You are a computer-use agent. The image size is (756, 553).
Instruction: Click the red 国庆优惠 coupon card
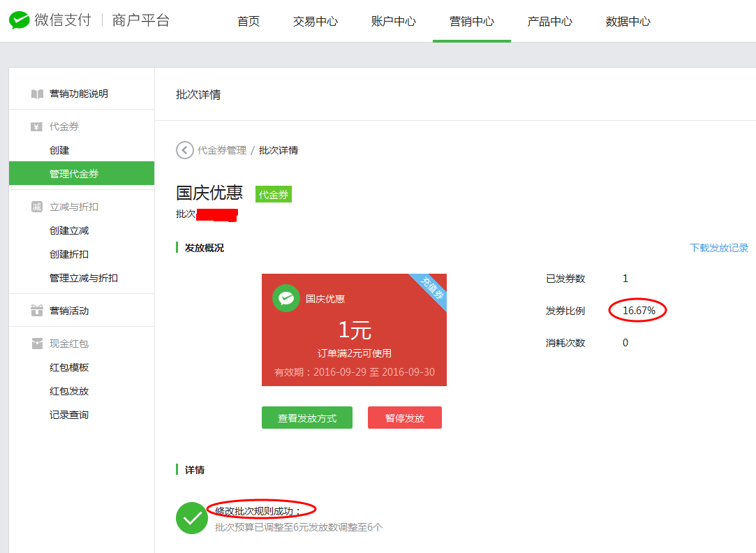354,330
